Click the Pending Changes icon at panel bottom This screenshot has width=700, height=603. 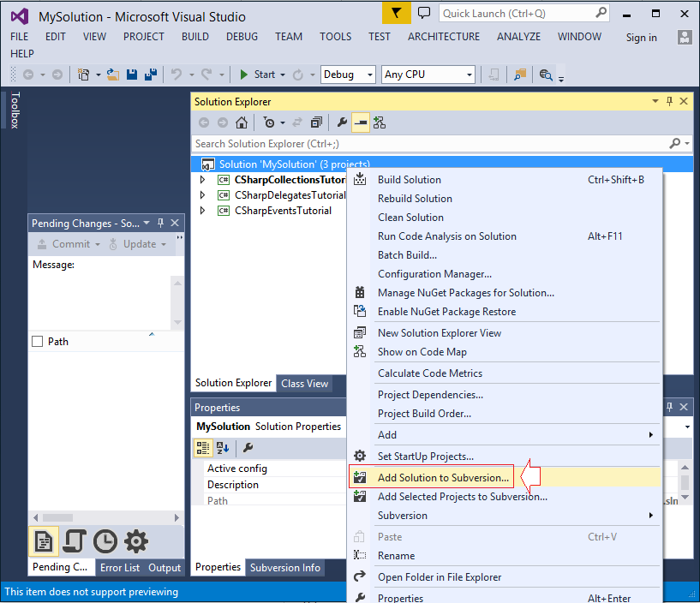[44, 542]
